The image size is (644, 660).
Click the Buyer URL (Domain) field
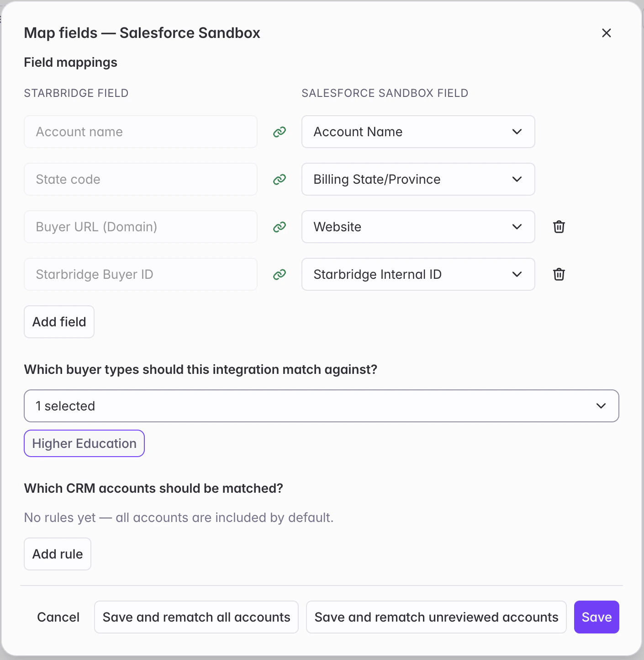click(141, 227)
